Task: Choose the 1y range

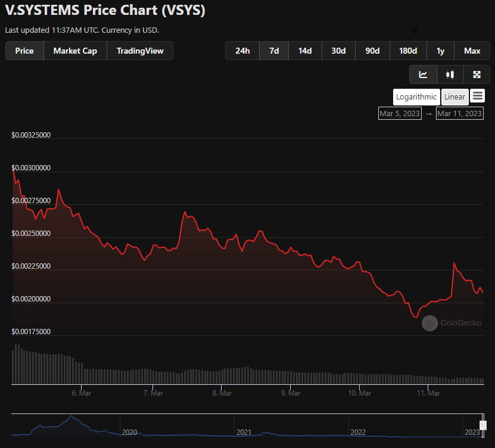Action: click(440, 51)
